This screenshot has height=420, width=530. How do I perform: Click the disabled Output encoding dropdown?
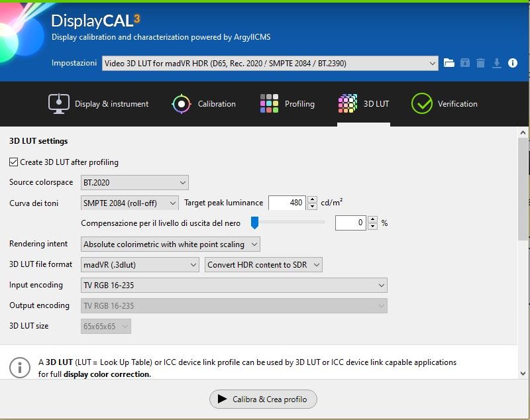click(234, 306)
